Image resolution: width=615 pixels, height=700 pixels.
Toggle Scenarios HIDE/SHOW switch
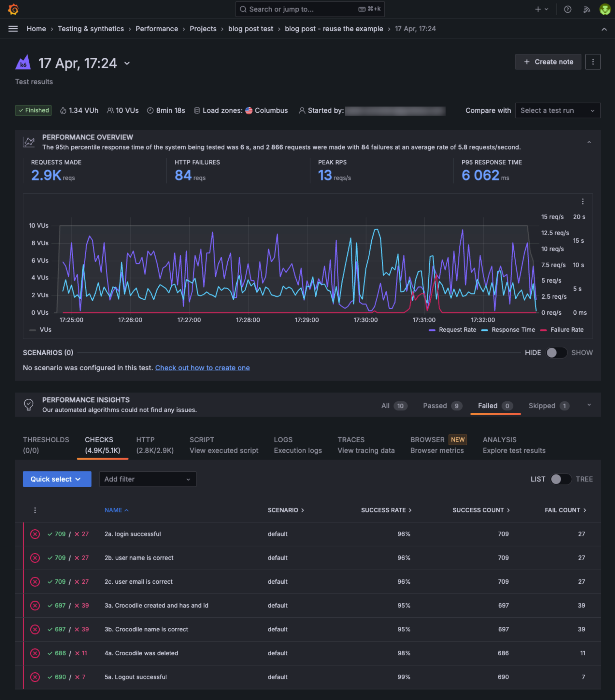556,353
